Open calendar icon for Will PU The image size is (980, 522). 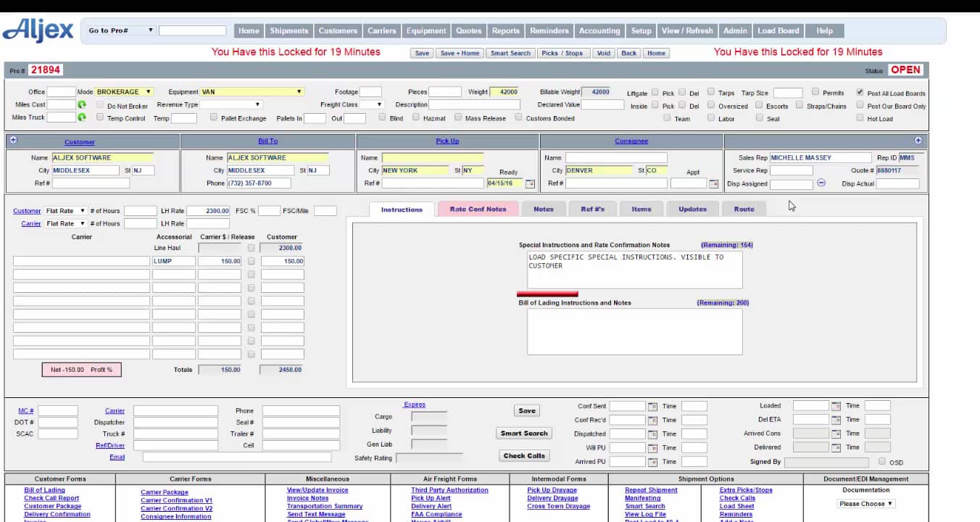coord(652,447)
